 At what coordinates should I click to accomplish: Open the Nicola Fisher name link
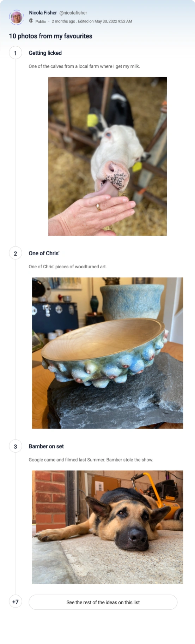(x=43, y=13)
